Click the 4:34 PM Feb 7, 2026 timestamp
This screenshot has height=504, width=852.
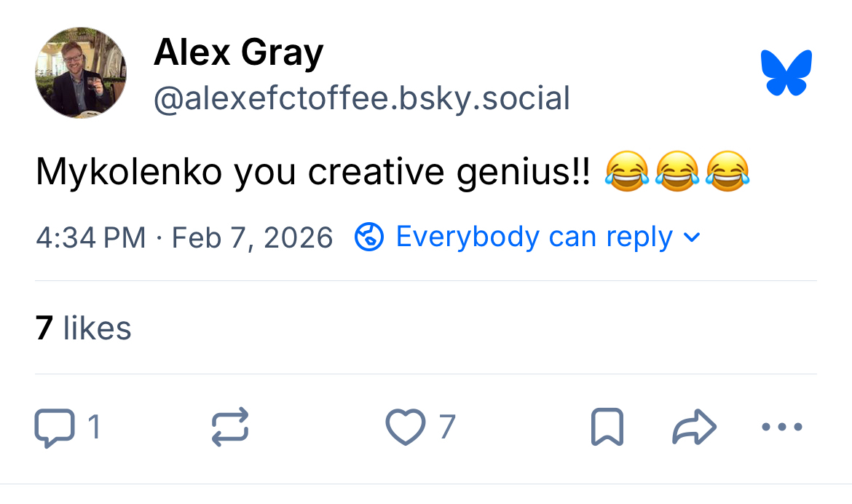point(184,237)
